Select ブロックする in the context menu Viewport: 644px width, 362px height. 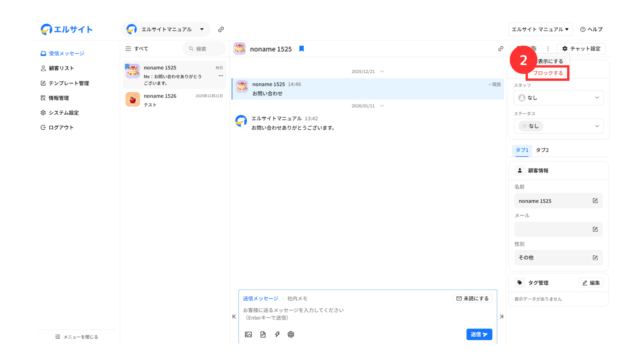(x=548, y=73)
